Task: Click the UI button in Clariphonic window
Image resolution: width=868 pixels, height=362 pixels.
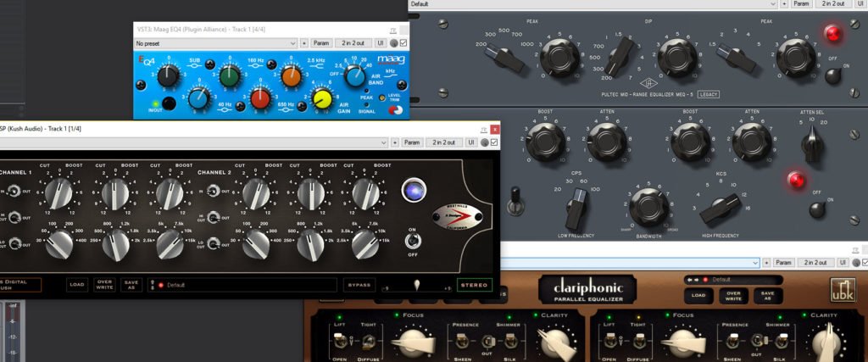Action: pyautogui.click(x=842, y=262)
